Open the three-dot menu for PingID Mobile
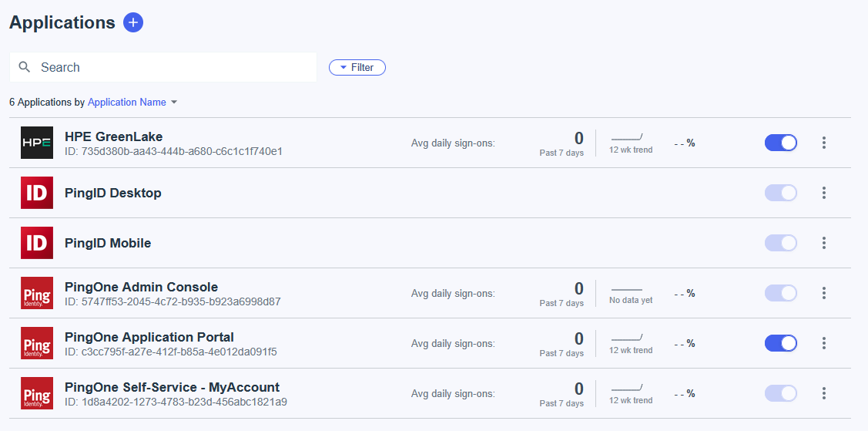Screen dimensions: 868x431 (823, 243)
